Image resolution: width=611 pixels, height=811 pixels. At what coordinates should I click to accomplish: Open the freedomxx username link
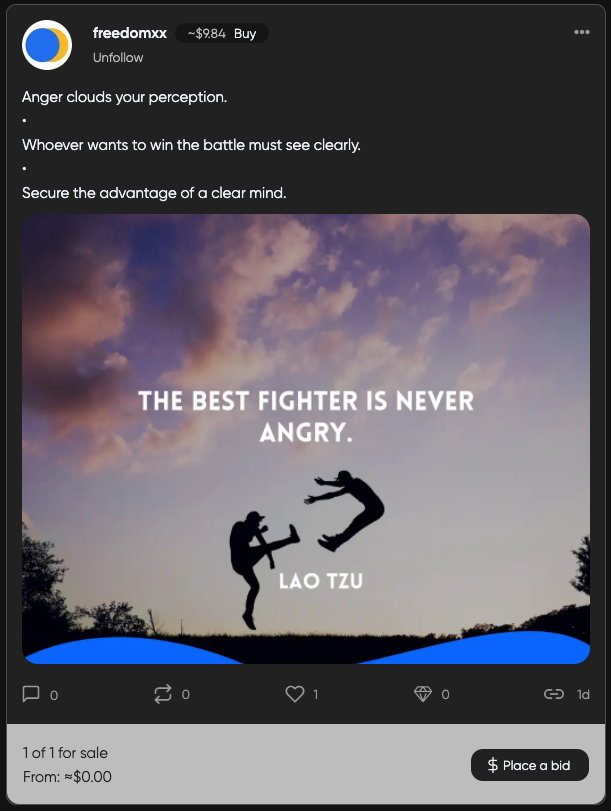pyautogui.click(x=129, y=33)
